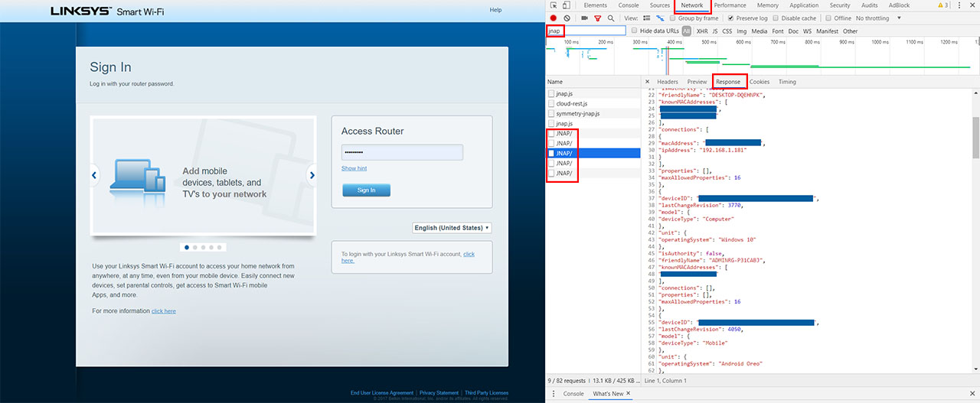980x403 pixels.
Task: Open network search with the magnifier icon
Action: coord(610,18)
